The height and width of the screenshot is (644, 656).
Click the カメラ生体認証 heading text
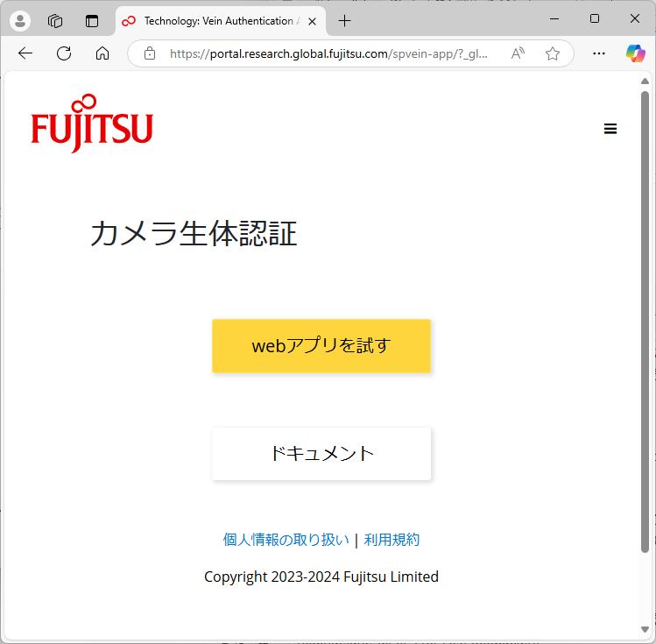tap(194, 233)
